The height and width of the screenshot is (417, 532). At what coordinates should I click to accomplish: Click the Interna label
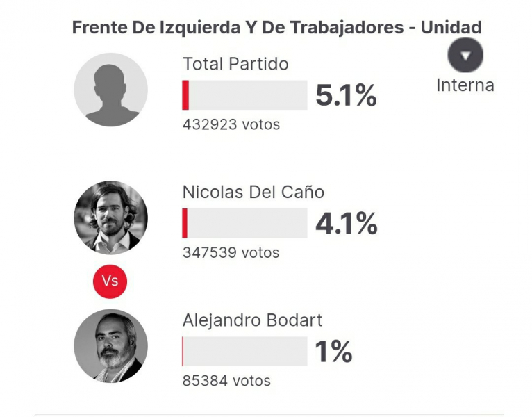click(465, 85)
